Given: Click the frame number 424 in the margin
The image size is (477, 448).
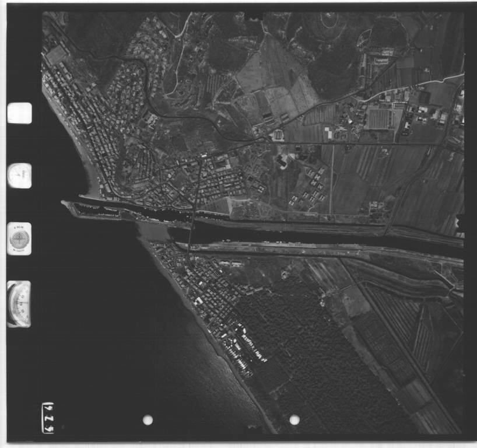Looking at the screenshot, I should [x=48, y=418].
